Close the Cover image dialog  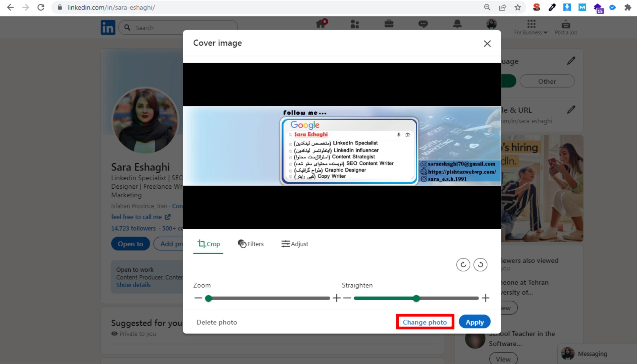click(x=487, y=44)
